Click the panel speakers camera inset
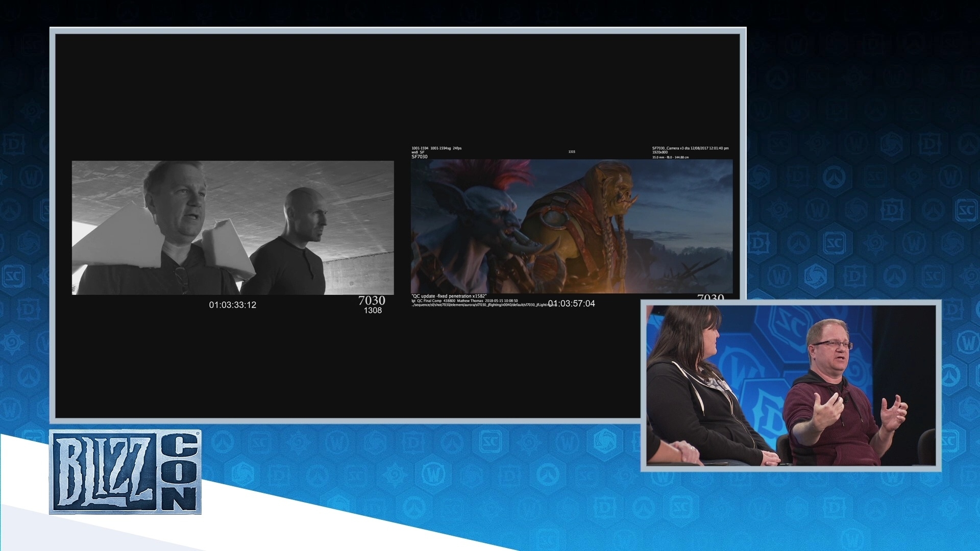Viewport: 980px width, 551px height. (x=791, y=385)
